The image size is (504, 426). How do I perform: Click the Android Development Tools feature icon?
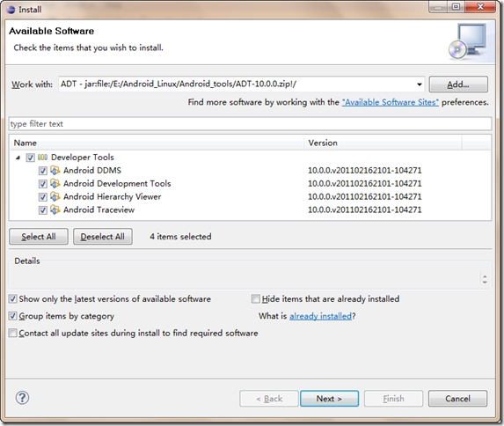click(x=55, y=183)
